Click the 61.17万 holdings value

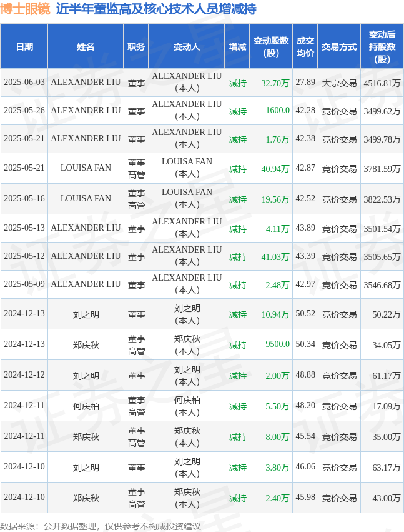point(387,376)
